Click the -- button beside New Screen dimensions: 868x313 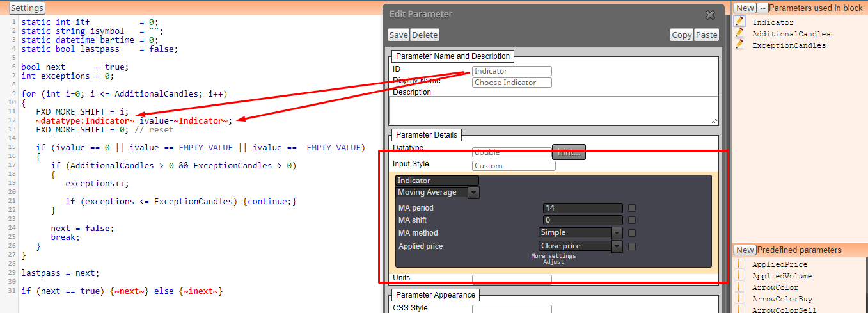[x=762, y=8]
